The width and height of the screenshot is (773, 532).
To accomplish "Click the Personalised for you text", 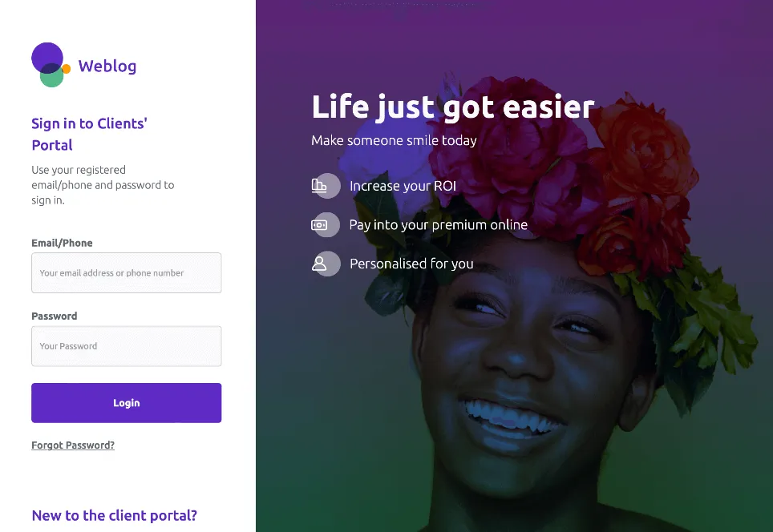I will coord(411,264).
